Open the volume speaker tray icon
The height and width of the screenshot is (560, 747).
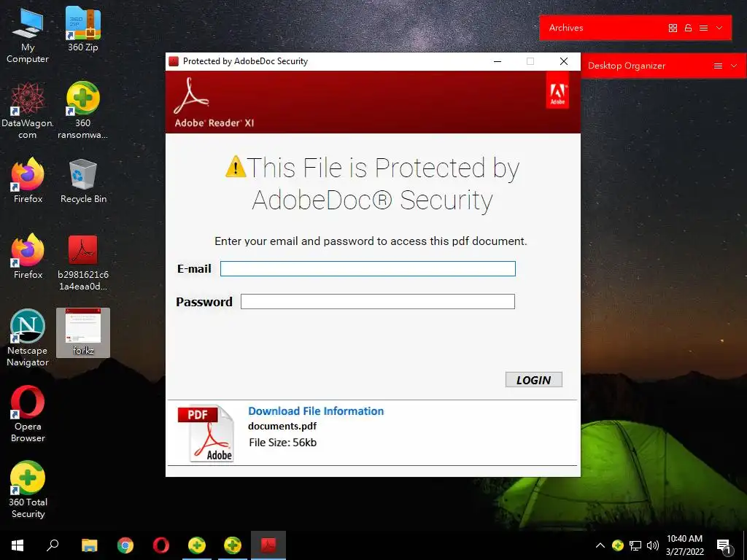tap(653, 545)
